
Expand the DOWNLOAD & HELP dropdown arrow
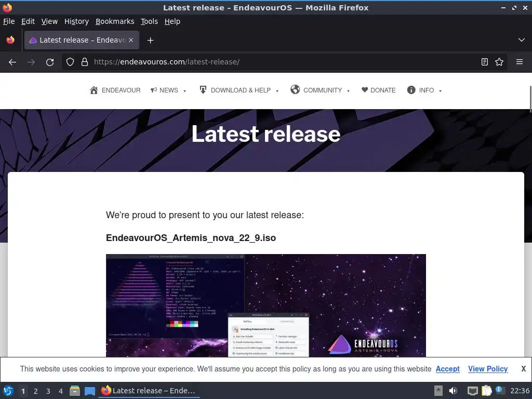(277, 91)
